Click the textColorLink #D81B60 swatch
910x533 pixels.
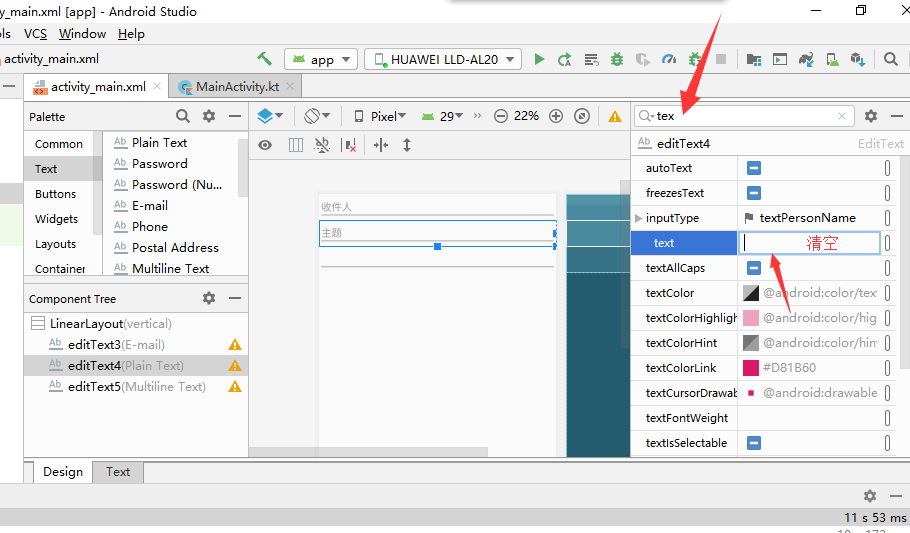pyautogui.click(x=751, y=368)
